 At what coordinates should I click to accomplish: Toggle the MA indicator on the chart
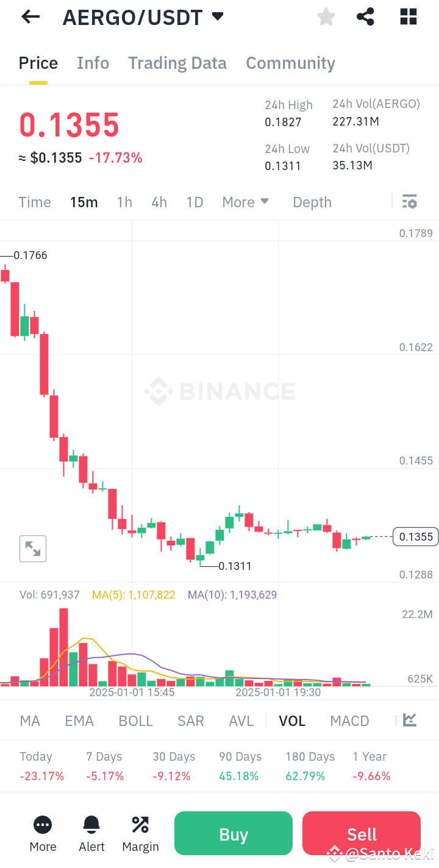(x=29, y=720)
